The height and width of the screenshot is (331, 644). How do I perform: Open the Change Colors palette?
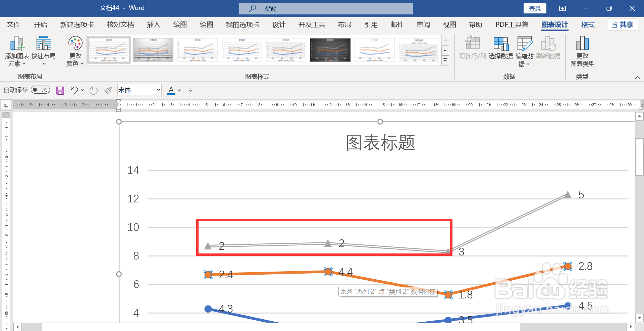pyautogui.click(x=75, y=51)
